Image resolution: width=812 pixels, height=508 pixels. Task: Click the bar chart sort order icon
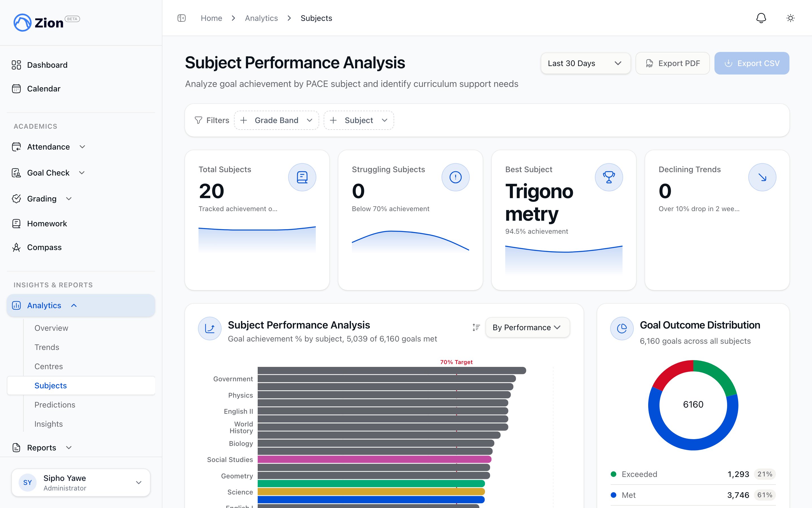pyautogui.click(x=476, y=327)
